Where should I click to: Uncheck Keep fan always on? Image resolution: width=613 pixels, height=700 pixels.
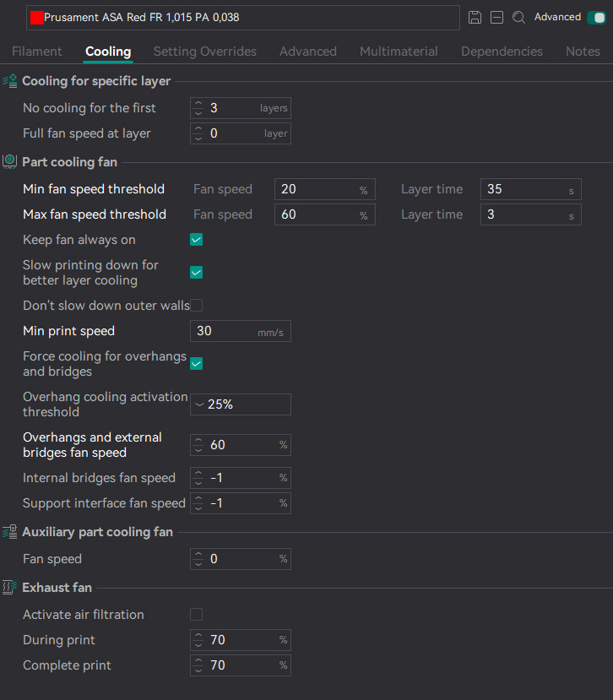click(197, 240)
